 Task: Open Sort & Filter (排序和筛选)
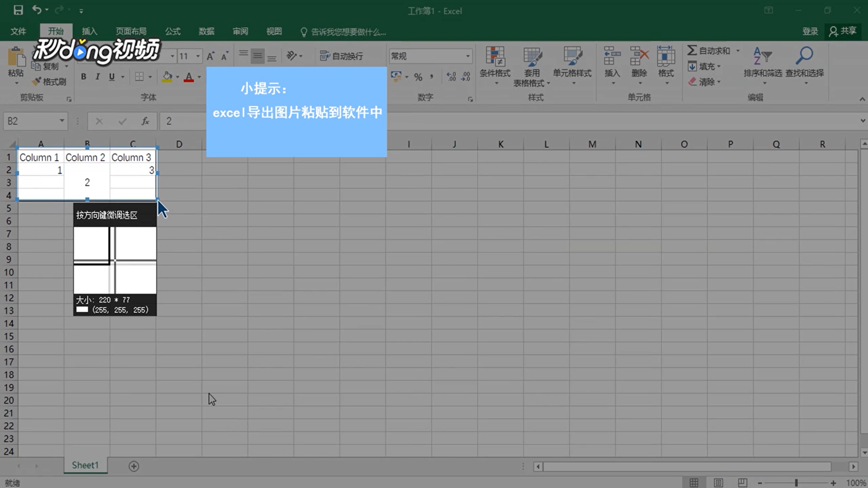pos(763,66)
